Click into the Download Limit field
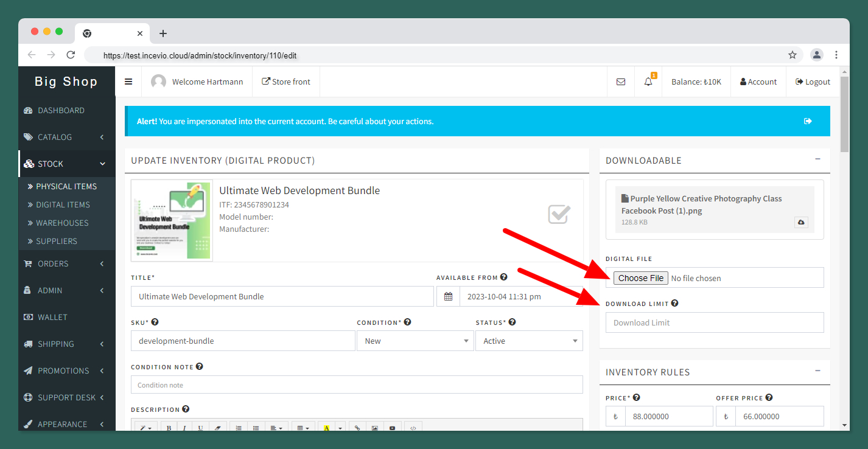This screenshot has width=868, height=449. click(x=714, y=322)
